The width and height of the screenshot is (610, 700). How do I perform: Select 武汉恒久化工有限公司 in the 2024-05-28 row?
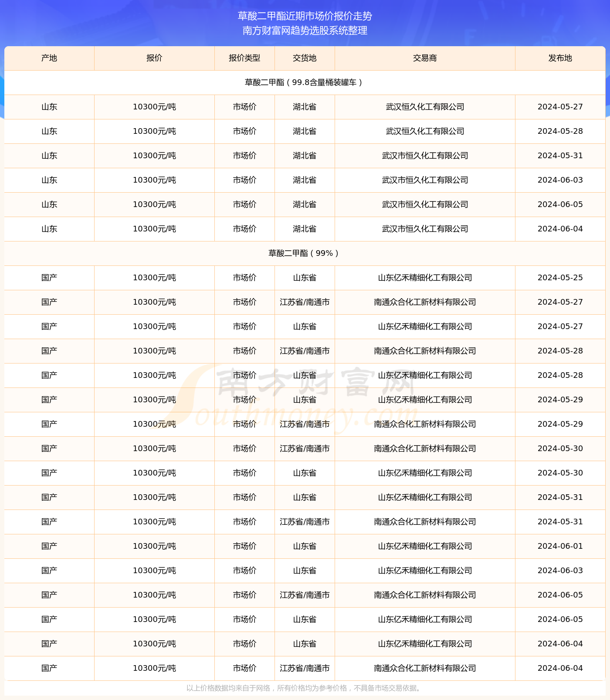[425, 131]
